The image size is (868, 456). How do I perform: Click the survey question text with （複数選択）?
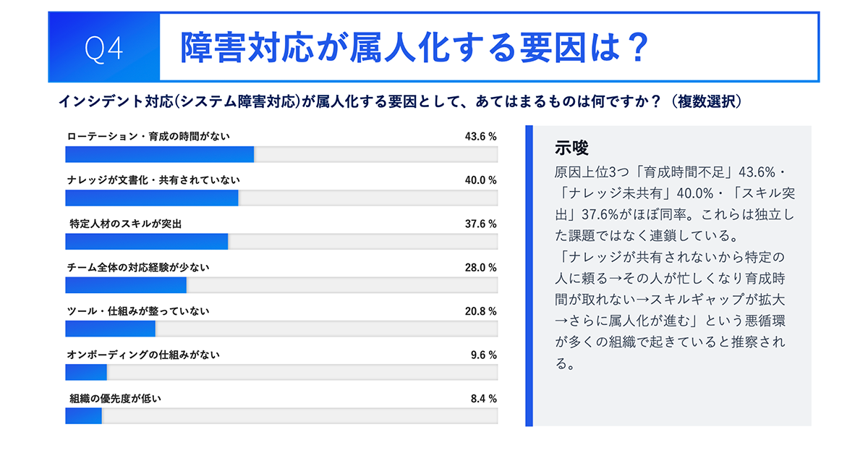pos(399,102)
